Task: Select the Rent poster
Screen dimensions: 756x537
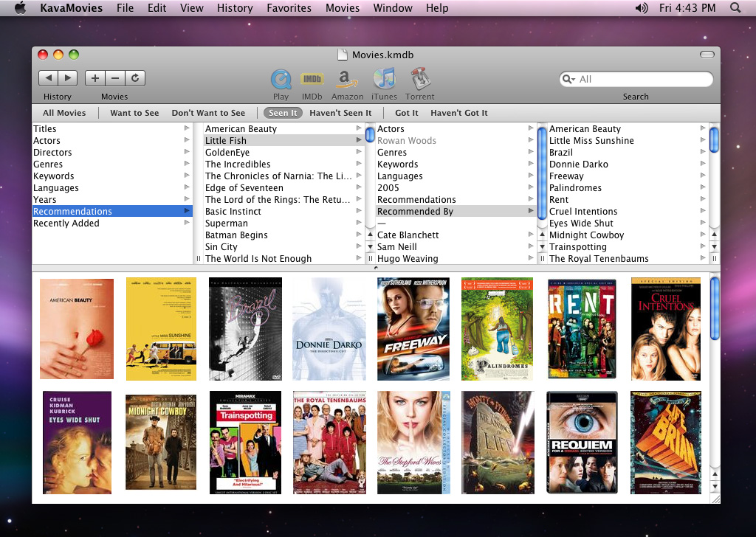Action: point(582,329)
